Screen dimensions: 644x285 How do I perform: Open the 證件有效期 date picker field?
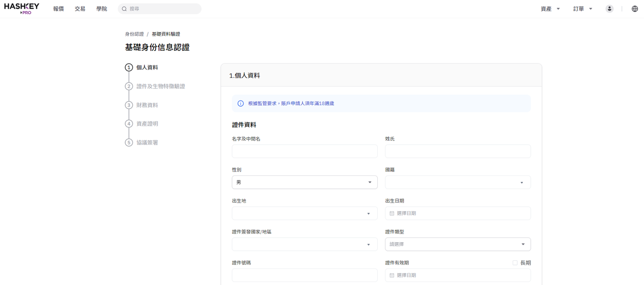(458, 275)
